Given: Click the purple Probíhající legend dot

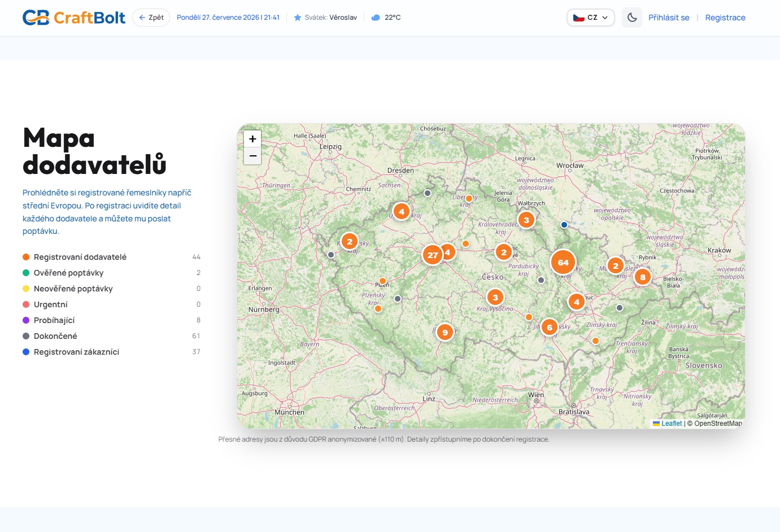Looking at the screenshot, I should pos(26,320).
